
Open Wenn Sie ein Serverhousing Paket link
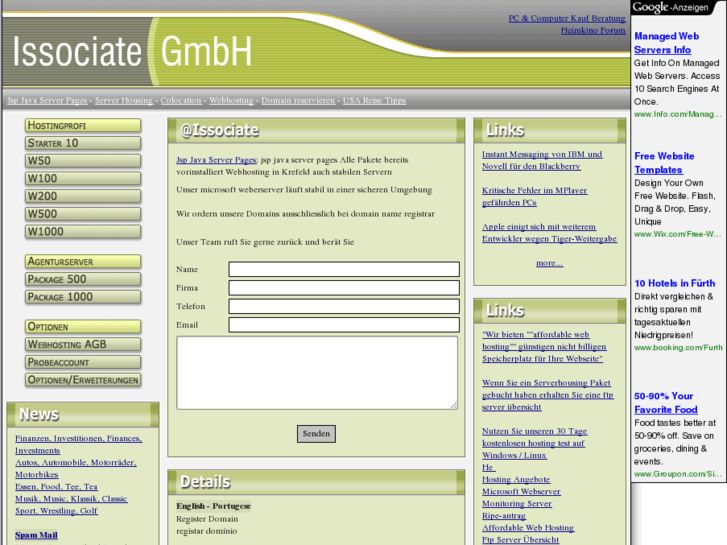548,395
